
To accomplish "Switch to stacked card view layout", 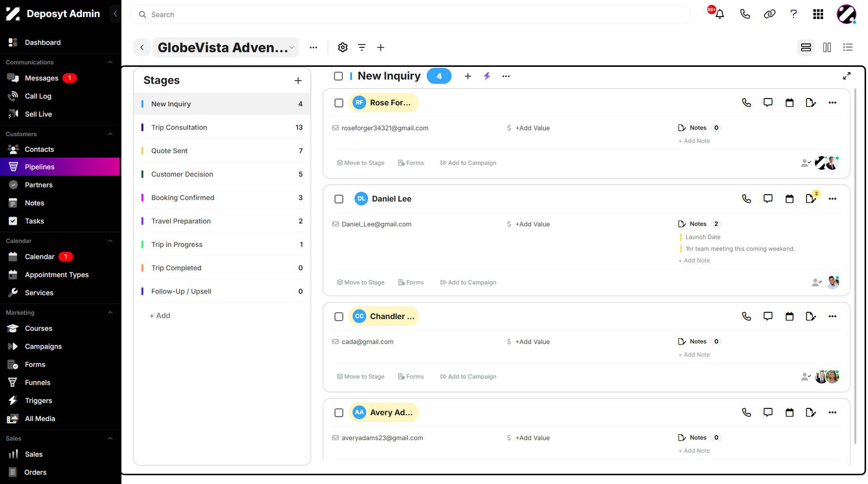I will click(806, 47).
